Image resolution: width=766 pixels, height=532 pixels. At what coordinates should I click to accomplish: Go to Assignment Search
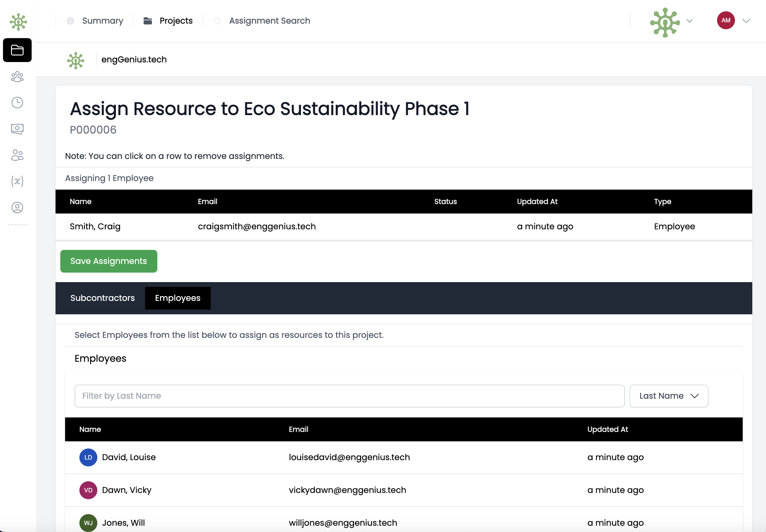pos(269,21)
